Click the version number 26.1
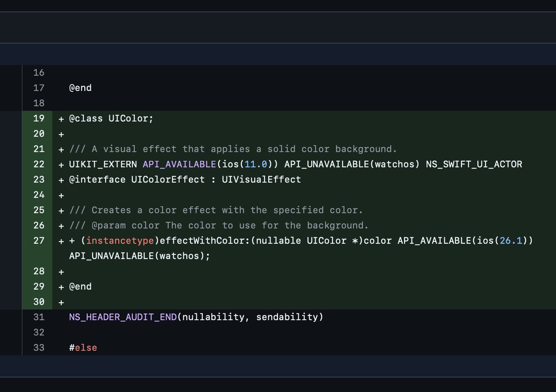Image resolution: width=556 pixels, height=392 pixels. 511,241
